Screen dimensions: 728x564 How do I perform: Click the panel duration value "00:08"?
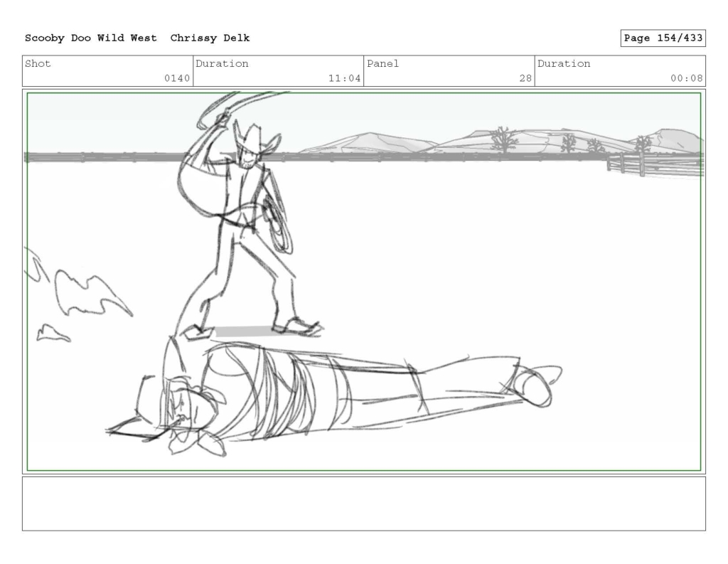[x=686, y=78]
